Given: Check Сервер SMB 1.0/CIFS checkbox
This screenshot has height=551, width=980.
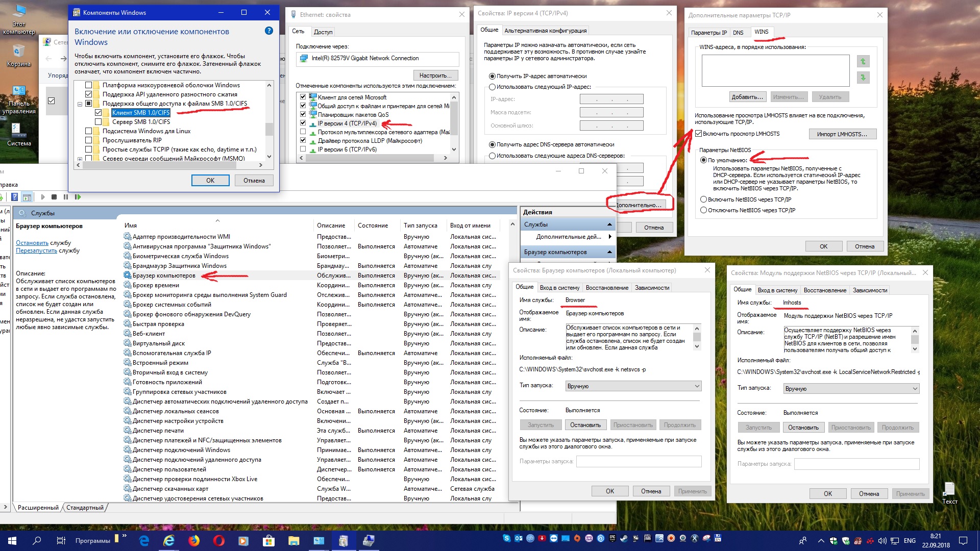Looking at the screenshot, I should click(x=99, y=122).
